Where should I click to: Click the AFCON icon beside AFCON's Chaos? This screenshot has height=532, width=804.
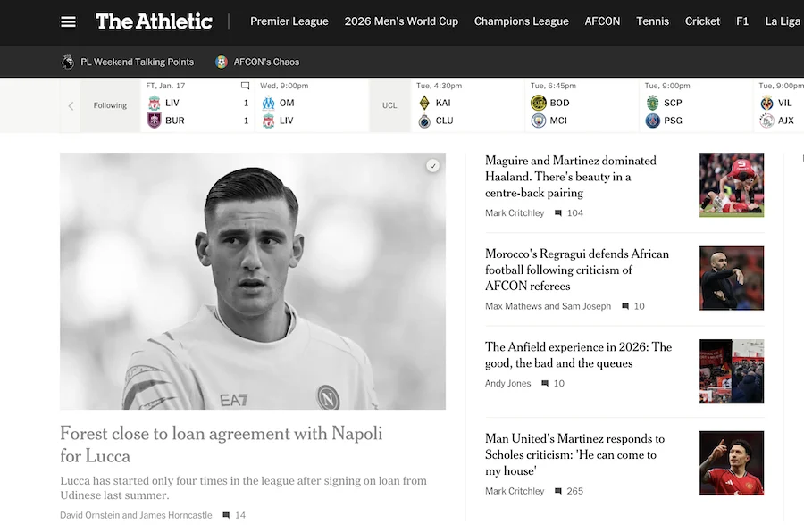(222, 62)
